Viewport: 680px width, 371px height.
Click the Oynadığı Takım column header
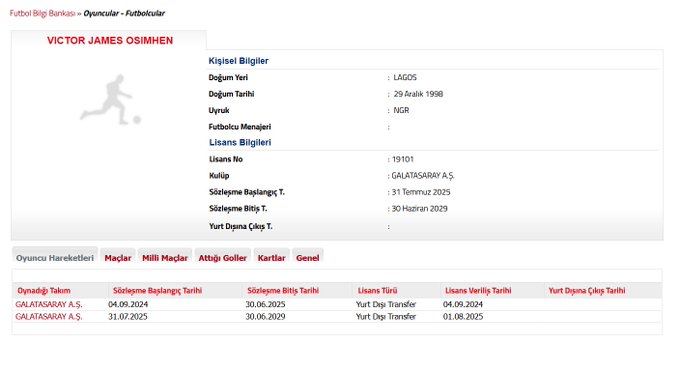click(x=44, y=291)
